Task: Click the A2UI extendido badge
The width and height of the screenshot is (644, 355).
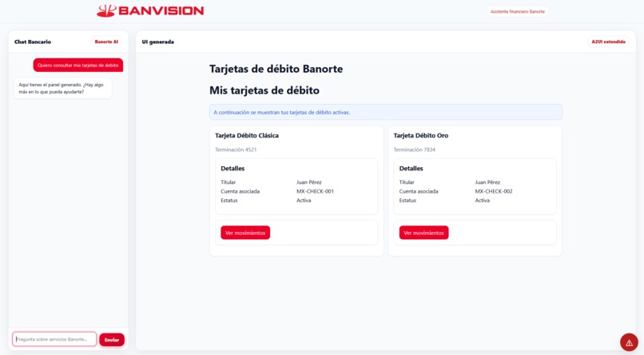Action: coord(608,42)
